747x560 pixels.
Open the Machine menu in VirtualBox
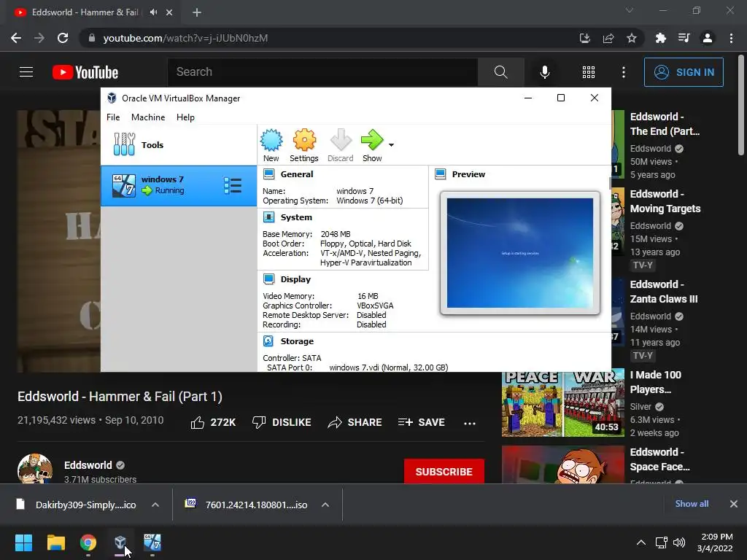[x=148, y=117]
